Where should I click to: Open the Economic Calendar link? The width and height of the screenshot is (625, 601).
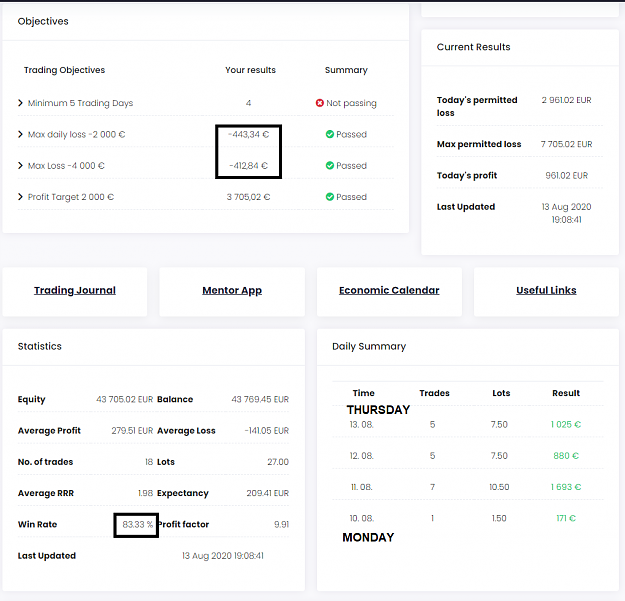coord(389,291)
